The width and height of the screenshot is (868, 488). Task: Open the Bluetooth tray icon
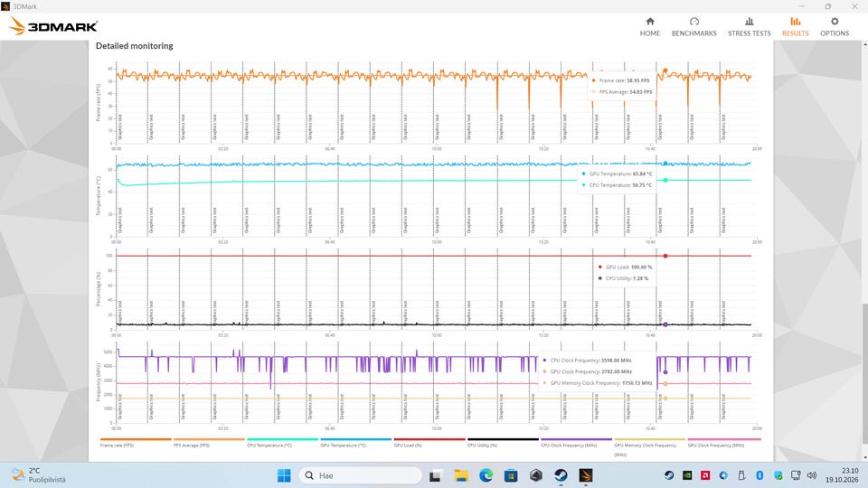[x=760, y=475]
